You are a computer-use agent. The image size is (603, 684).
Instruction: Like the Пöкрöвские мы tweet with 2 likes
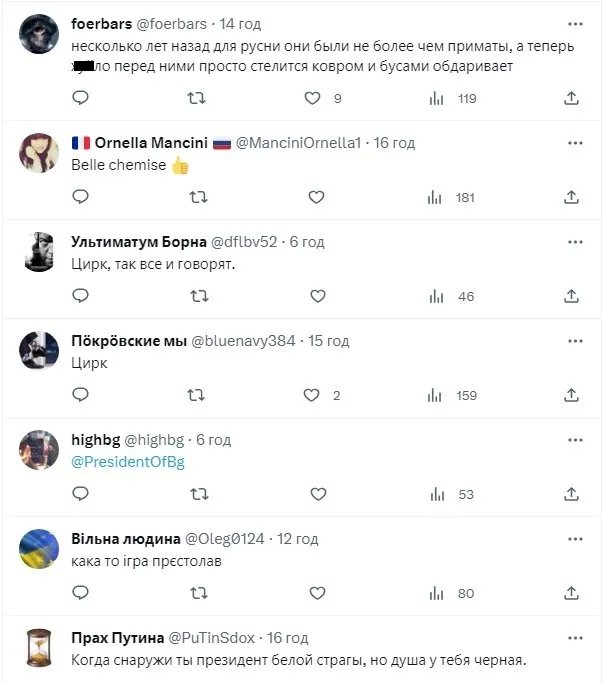(312, 395)
